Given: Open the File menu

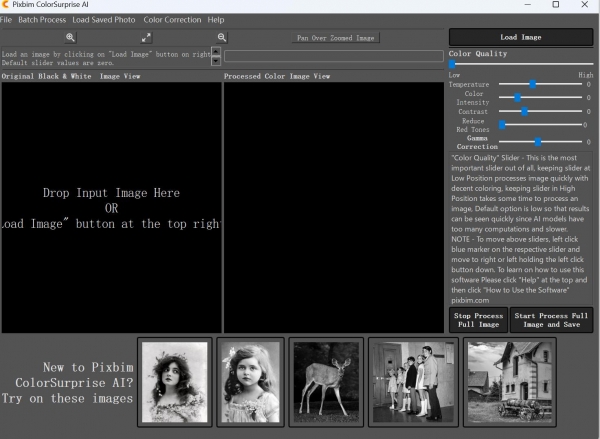Looking at the screenshot, I should (x=7, y=20).
